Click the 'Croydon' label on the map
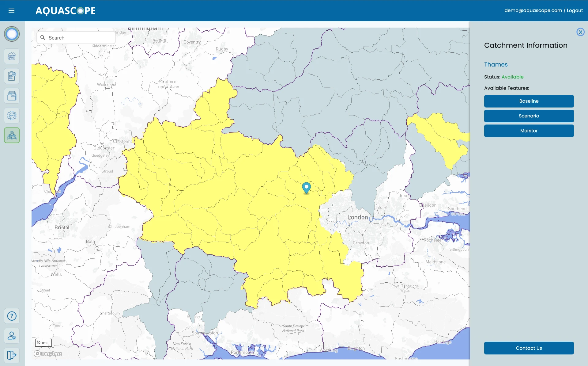The image size is (588, 366). click(361, 243)
